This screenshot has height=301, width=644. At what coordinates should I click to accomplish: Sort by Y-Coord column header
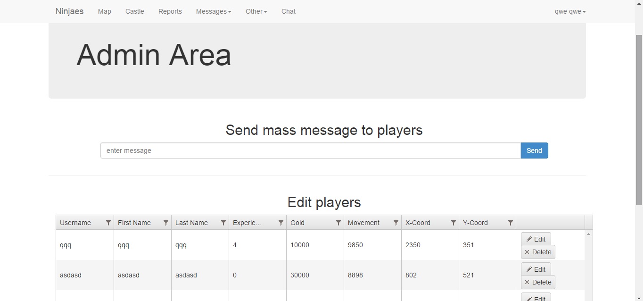(475, 223)
